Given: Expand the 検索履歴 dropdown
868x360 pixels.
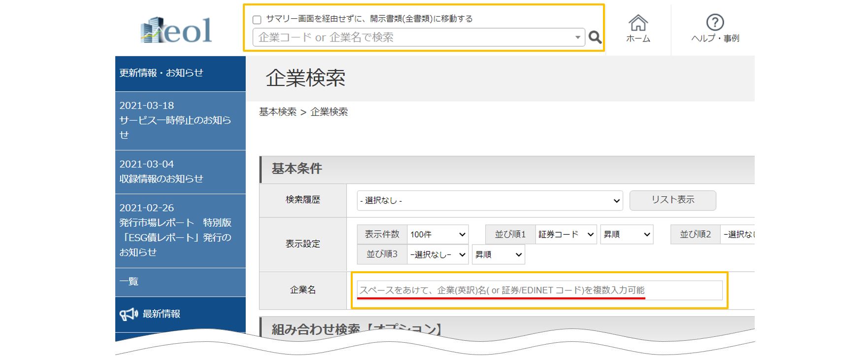Looking at the screenshot, I should 489,201.
